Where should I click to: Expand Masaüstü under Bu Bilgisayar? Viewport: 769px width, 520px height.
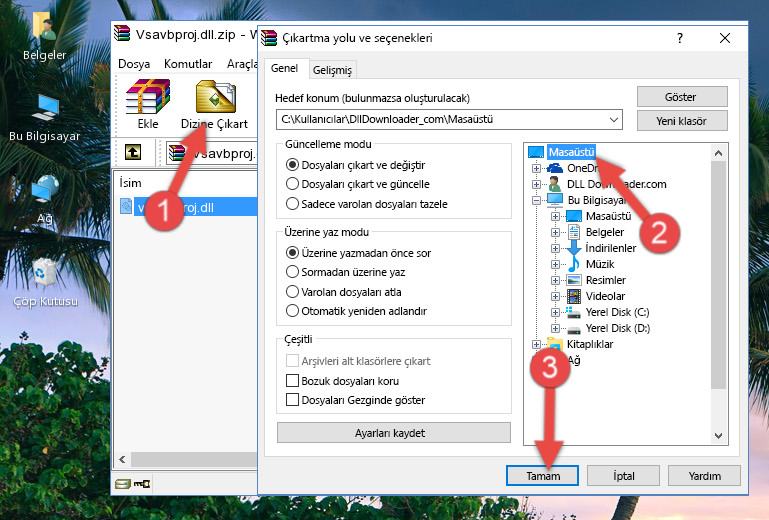[555, 216]
